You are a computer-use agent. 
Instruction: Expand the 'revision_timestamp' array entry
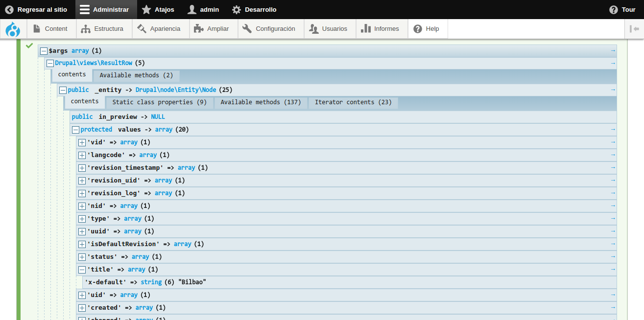coord(82,168)
